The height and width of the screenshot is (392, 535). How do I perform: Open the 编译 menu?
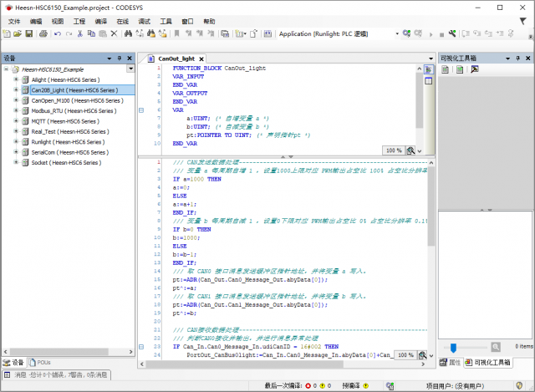pos(101,21)
